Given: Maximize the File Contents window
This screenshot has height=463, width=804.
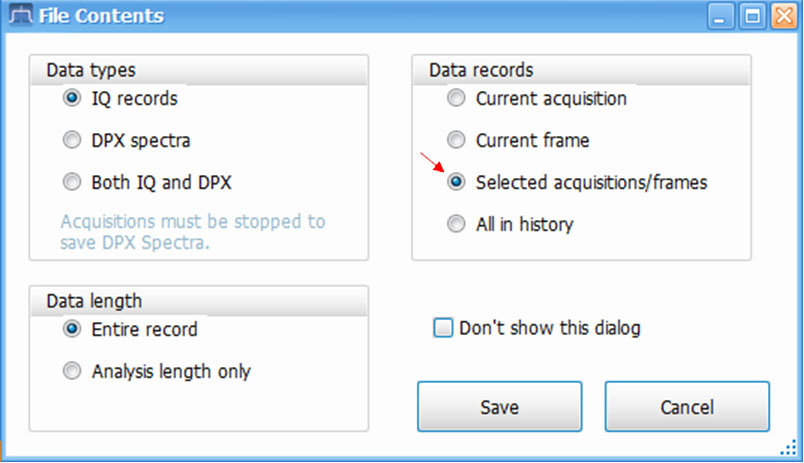Looking at the screenshot, I should coord(753,16).
